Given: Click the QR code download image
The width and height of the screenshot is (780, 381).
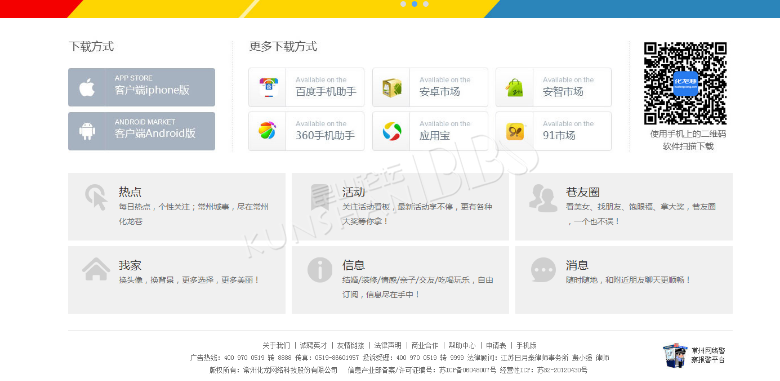Looking at the screenshot, I should coord(685,83).
